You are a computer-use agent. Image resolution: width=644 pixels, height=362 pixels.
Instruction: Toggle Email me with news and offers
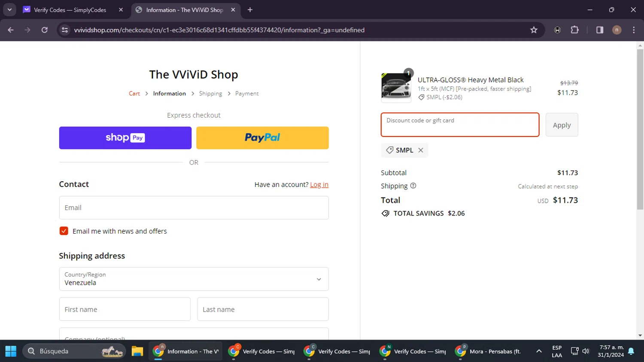coord(64,231)
